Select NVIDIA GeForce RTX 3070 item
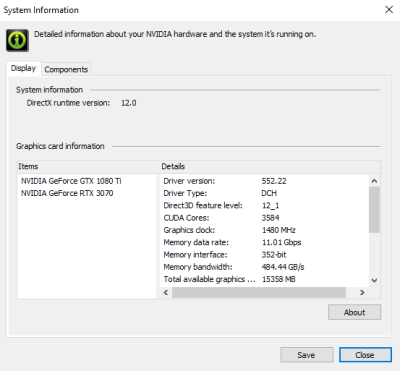The image size is (400, 371). coord(67,193)
